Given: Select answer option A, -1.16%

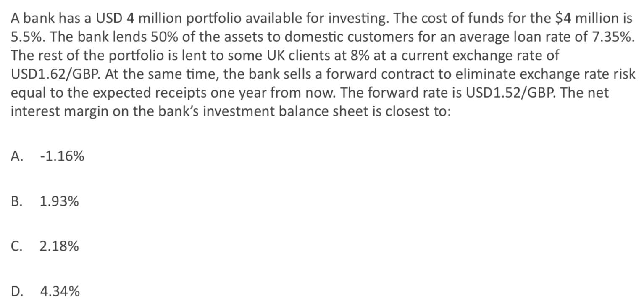Looking at the screenshot, I should (x=61, y=157).
